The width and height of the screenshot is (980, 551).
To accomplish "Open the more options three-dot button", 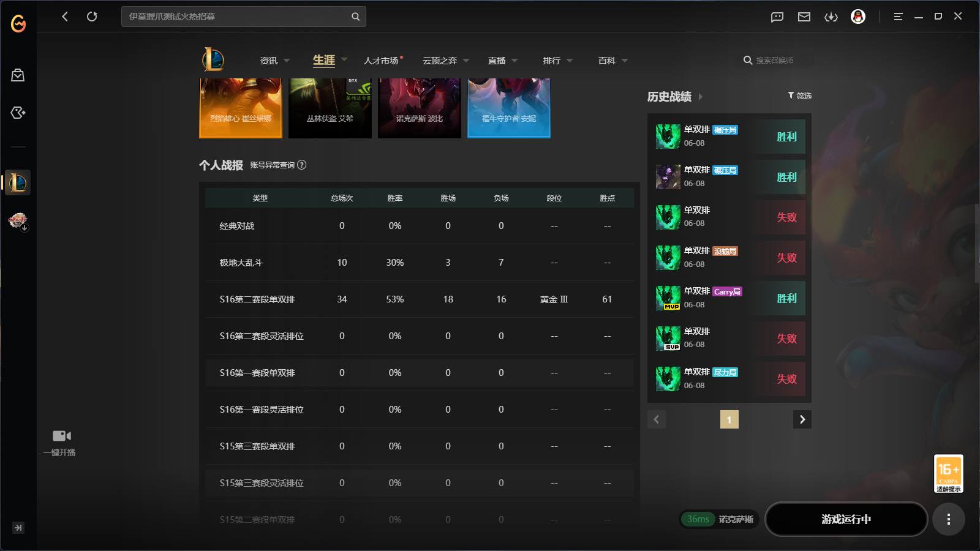I will click(949, 519).
